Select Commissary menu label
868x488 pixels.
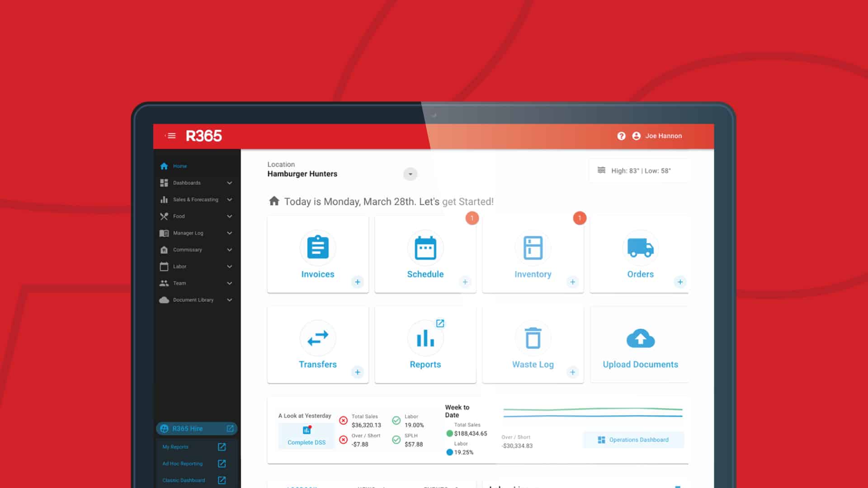click(x=188, y=250)
